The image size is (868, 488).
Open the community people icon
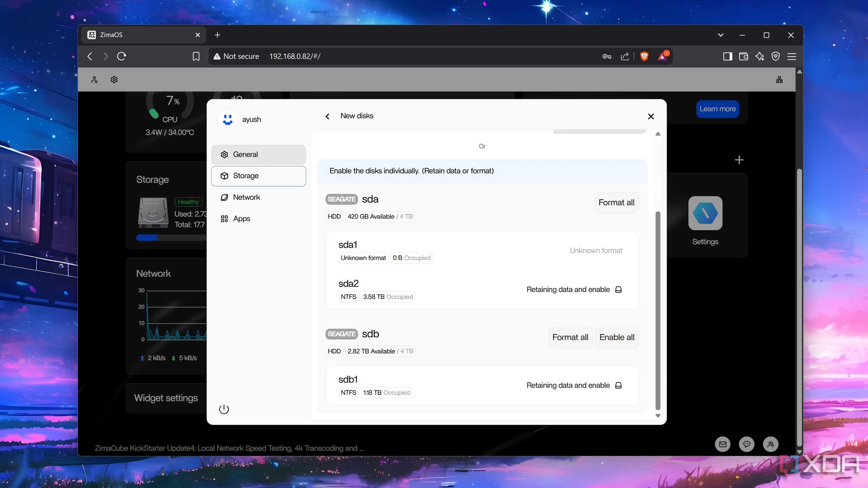(x=771, y=444)
